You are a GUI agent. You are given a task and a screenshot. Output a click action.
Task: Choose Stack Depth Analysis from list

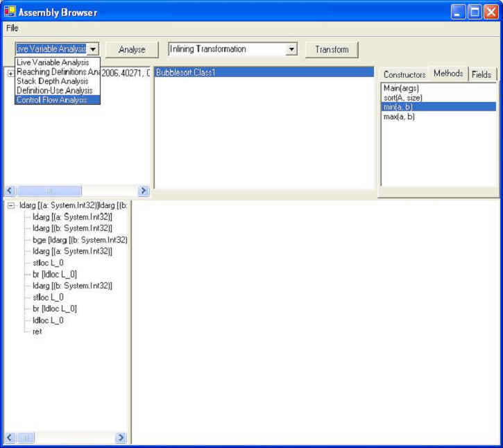[53, 81]
